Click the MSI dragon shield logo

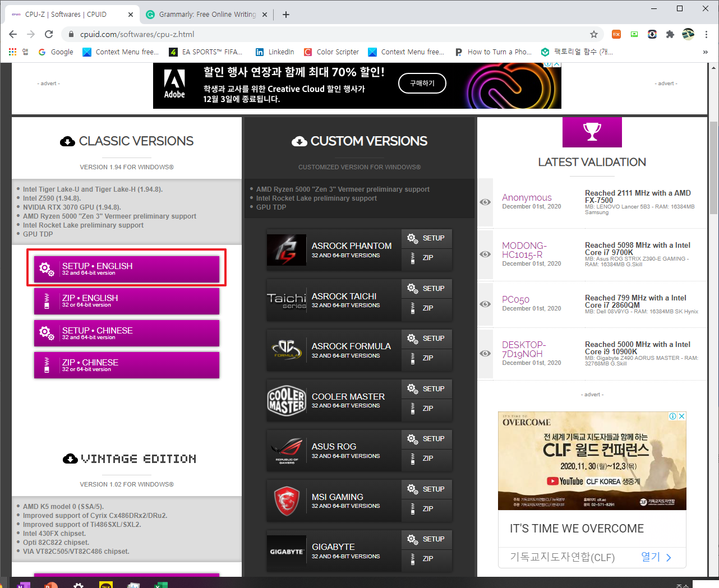pyautogui.click(x=287, y=501)
